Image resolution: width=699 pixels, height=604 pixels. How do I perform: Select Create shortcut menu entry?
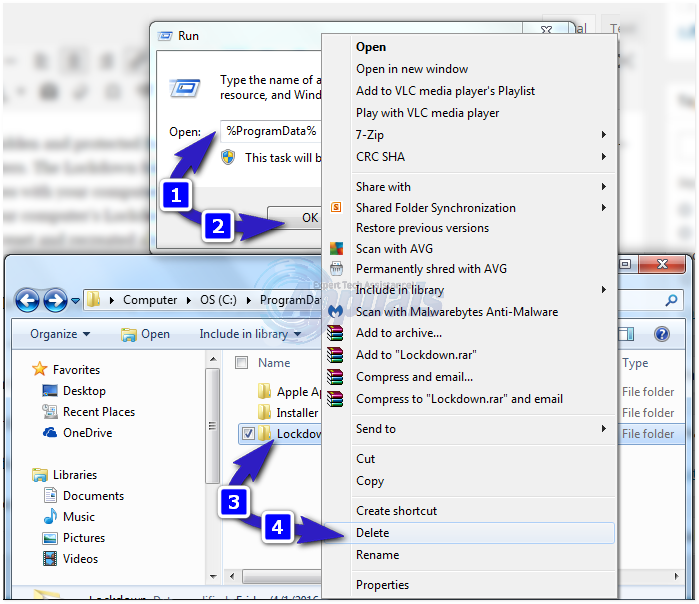(469, 510)
